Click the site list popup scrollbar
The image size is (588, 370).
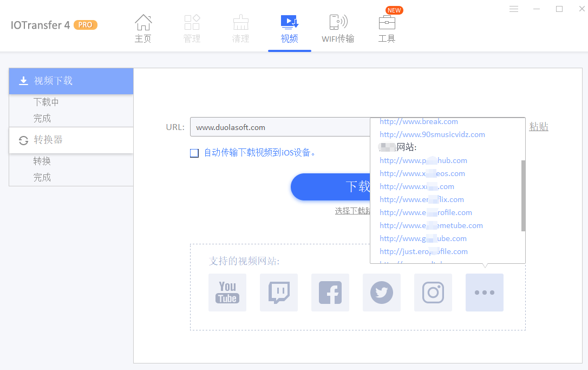point(523,196)
